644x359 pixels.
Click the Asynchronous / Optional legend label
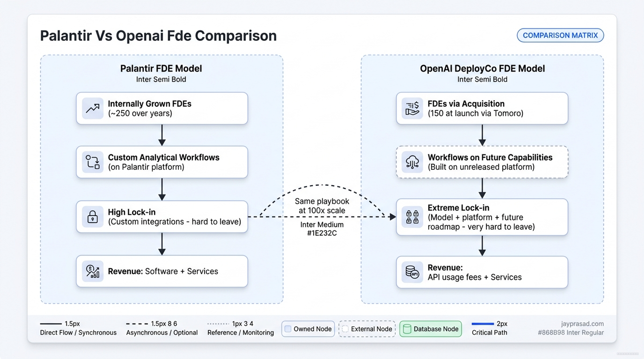(x=162, y=333)
